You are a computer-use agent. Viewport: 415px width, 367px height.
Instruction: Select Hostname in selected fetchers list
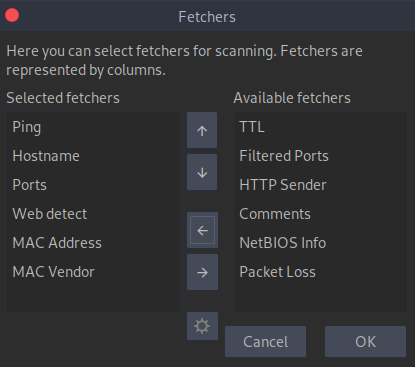(x=93, y=156)
